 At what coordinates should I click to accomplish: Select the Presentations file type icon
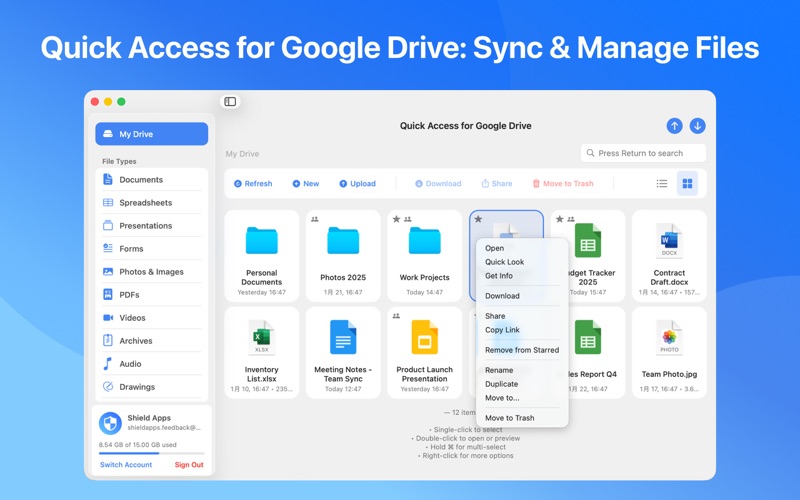[x=108, y=226]
